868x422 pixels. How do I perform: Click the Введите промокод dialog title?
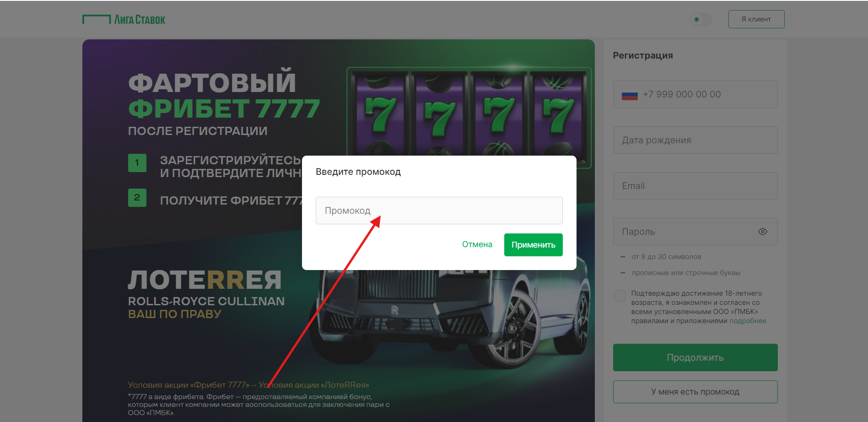[358, 172]
